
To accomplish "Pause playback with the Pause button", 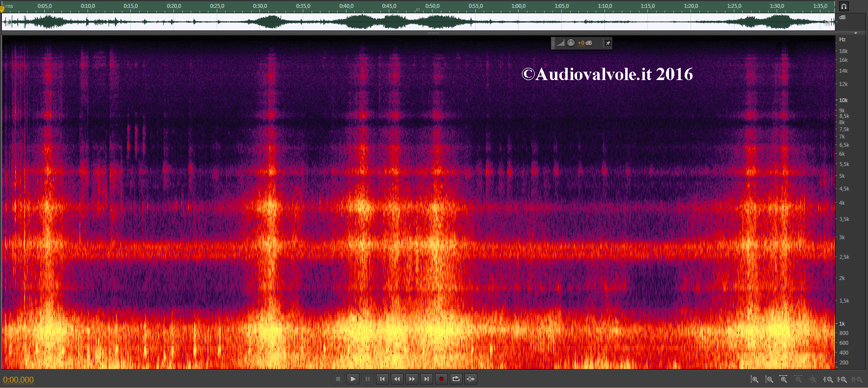I will pos(368,379).
